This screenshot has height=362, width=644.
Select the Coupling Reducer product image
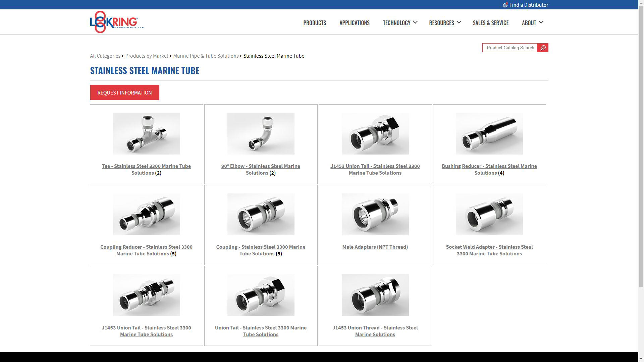(x=146, y=214)
